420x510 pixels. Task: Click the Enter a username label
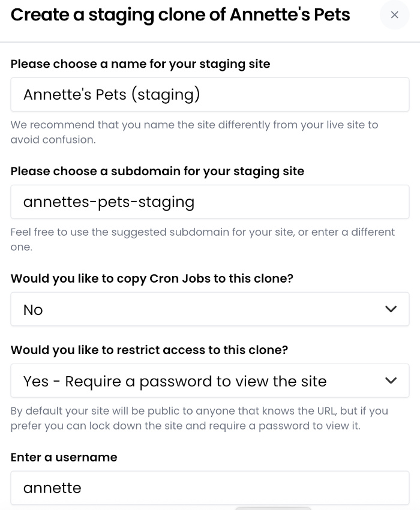click(64, 457)
